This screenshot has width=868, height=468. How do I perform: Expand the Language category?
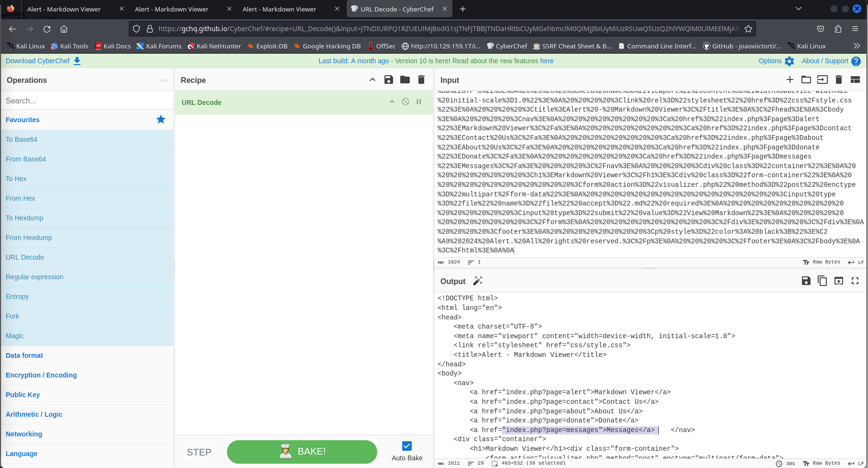point(87,454)
